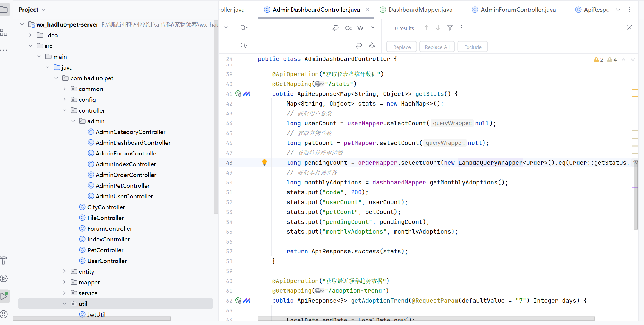Open the Project tool window folder icon
The width and height of the screenshot is (644, 325).
point(4,10)
